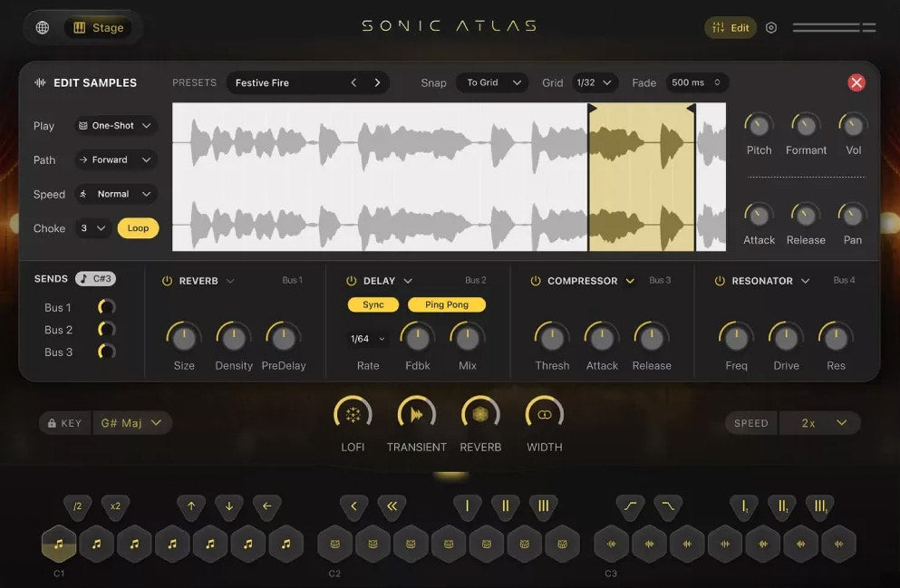900x588 pixels.
Task: Switch to the Edit tab
Action: pos(731,27)
